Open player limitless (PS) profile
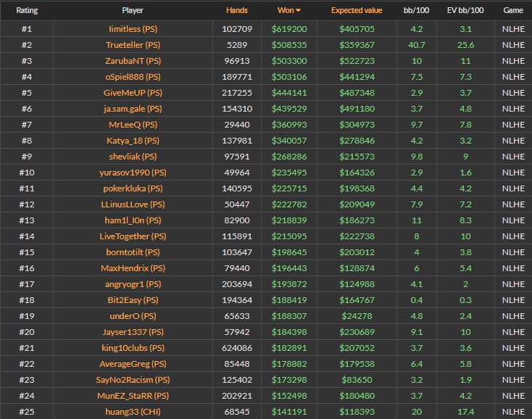The image size is (532, 419). [133, 29]
